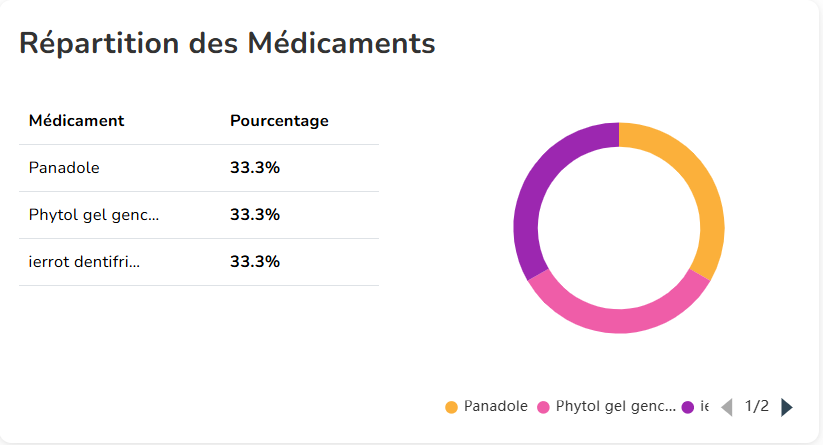
Task: Click the 33.3% value for ierrot dentifri
Action: 255,262
